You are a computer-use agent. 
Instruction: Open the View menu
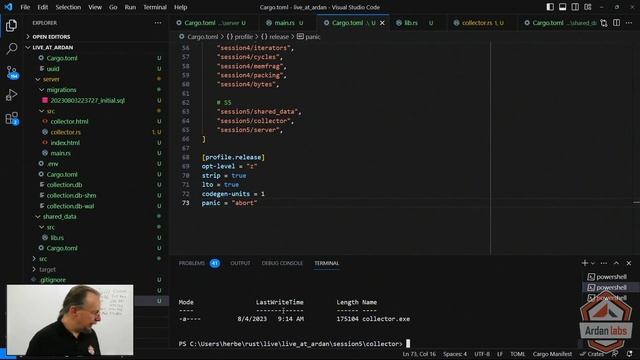tap(95, 7)
